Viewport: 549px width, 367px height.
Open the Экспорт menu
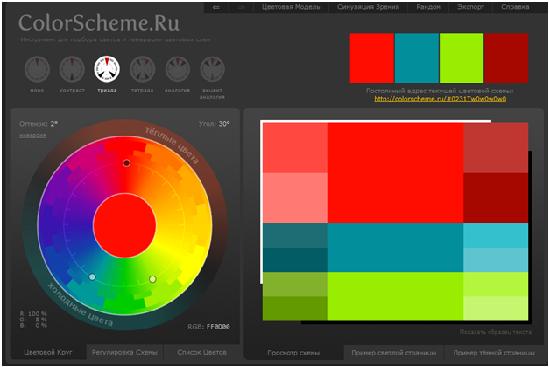(x=471, y=7)
